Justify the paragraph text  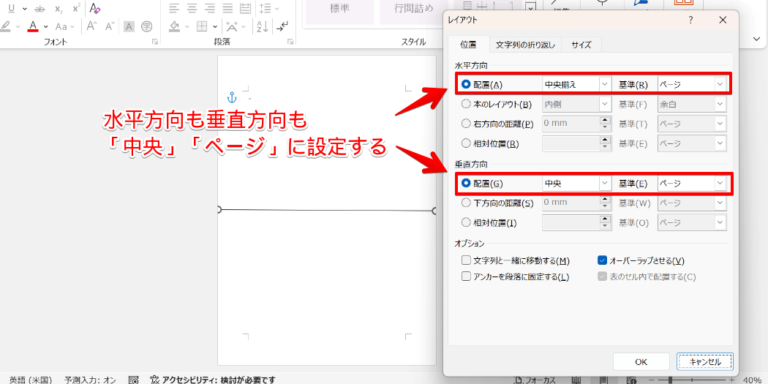tap(227, 8)
